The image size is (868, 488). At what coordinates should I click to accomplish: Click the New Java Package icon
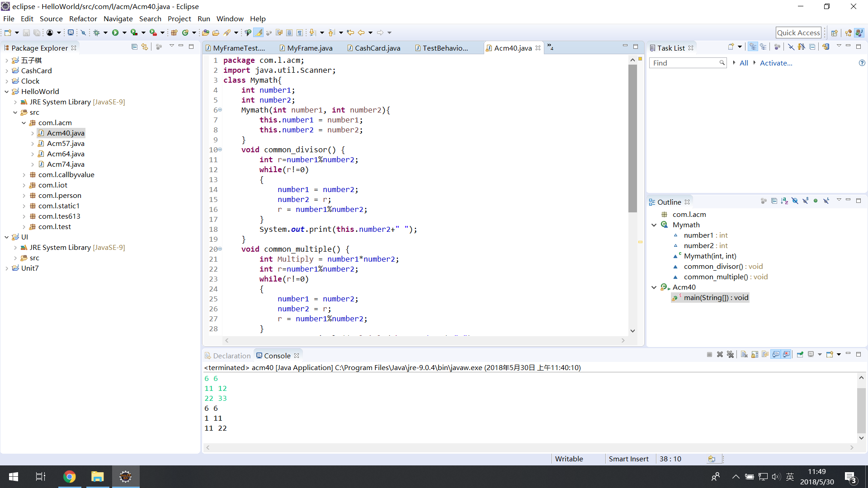coord(175,33)
